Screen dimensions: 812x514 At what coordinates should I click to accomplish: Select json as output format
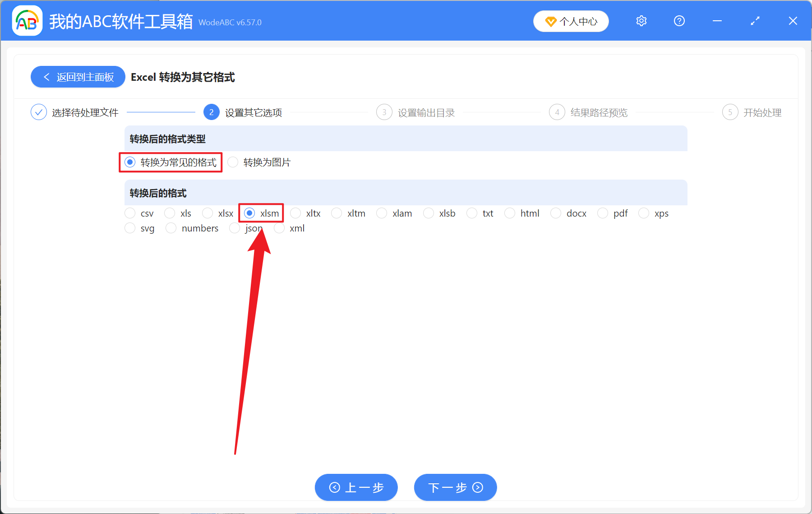pyautogui.click(x=235, y=228)
